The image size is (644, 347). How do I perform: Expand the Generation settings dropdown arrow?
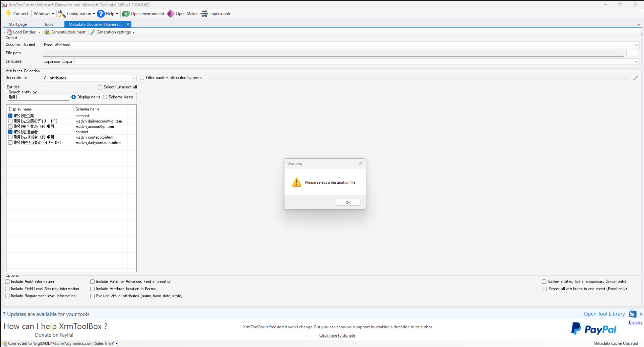(133, 32)
